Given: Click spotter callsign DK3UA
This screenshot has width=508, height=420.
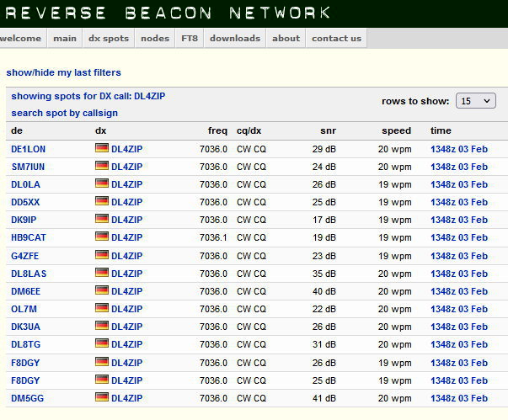Looking at the screenshot, I should click(x=25, y=327).
